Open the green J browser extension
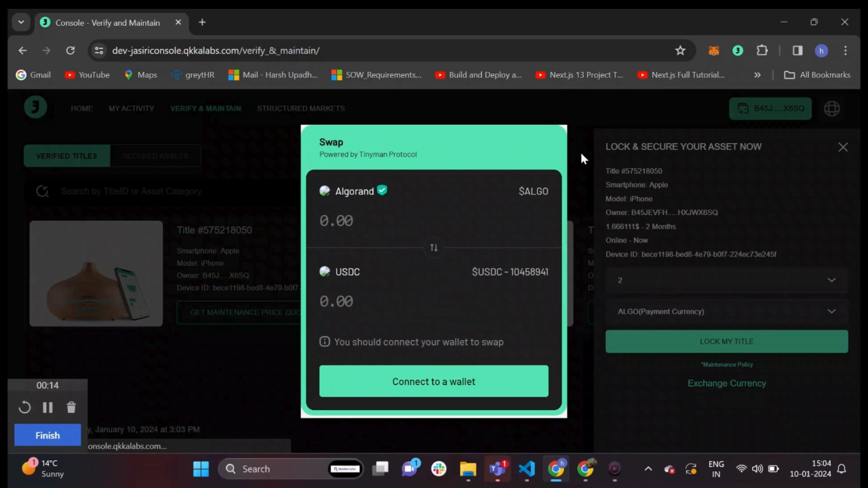 [x=738, y=50]
